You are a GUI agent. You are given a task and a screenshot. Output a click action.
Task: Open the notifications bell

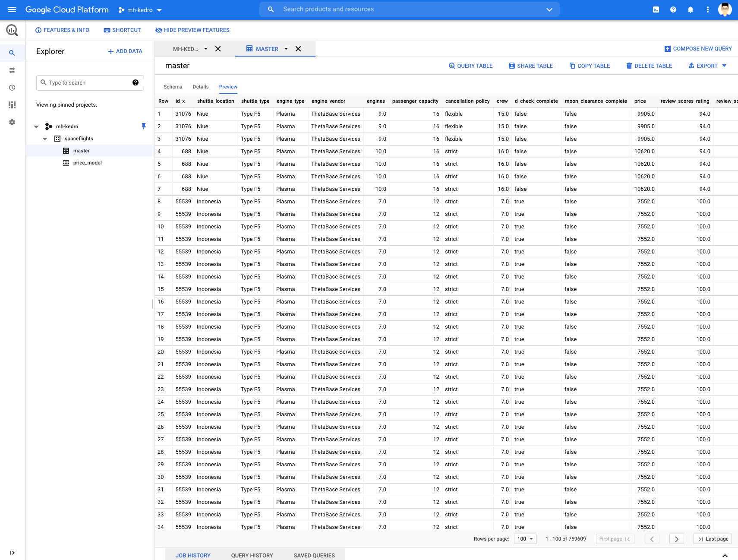pos(690,9)
